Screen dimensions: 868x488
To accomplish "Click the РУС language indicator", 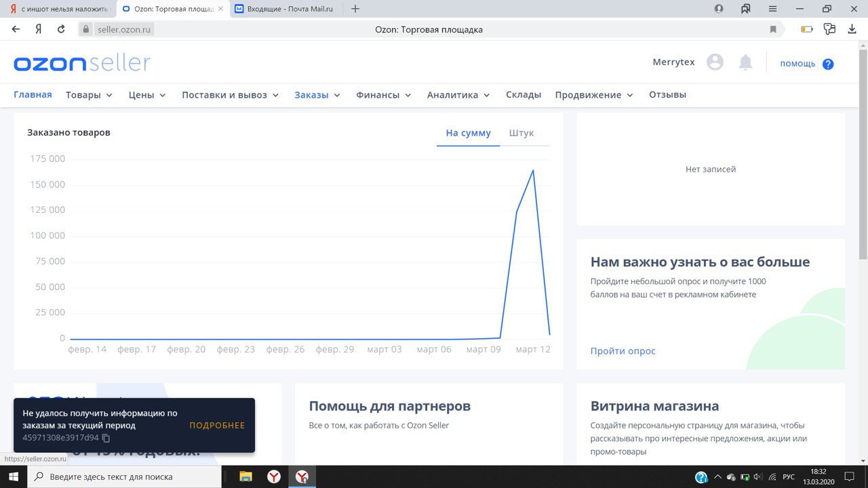I will [789, 476].
